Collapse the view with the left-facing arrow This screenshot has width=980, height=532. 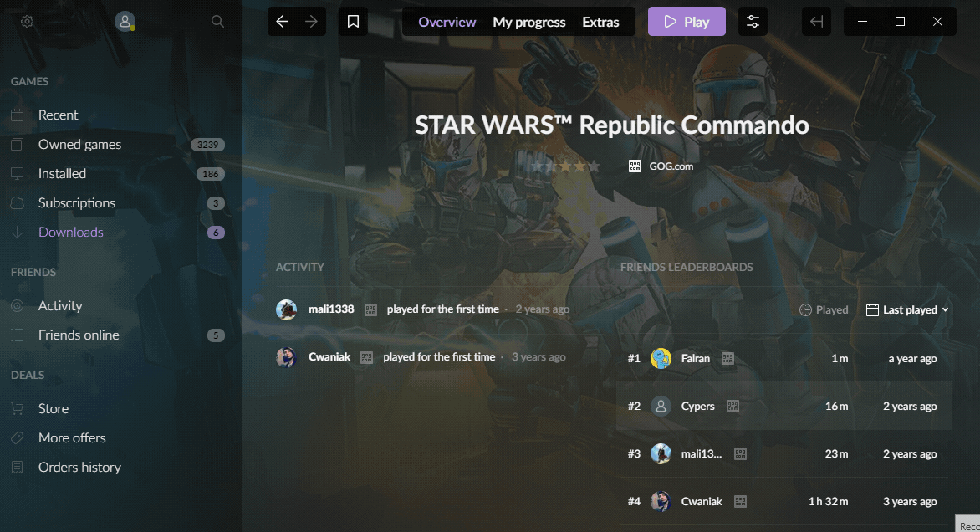816,21
